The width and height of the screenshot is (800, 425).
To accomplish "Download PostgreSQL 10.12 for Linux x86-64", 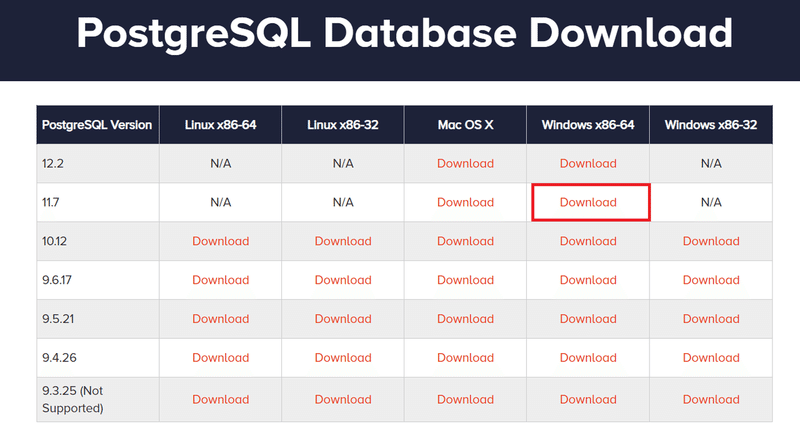I will [x=220, y=241].
